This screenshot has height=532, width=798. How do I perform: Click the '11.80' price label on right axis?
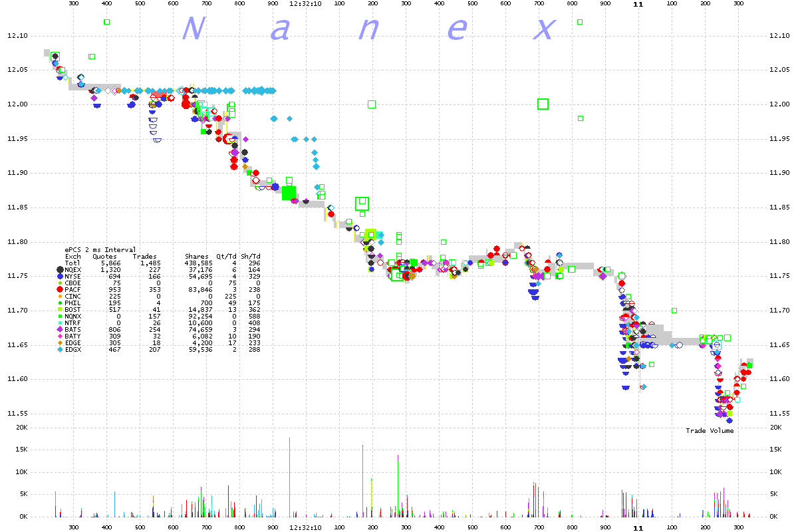coord(779,242)
